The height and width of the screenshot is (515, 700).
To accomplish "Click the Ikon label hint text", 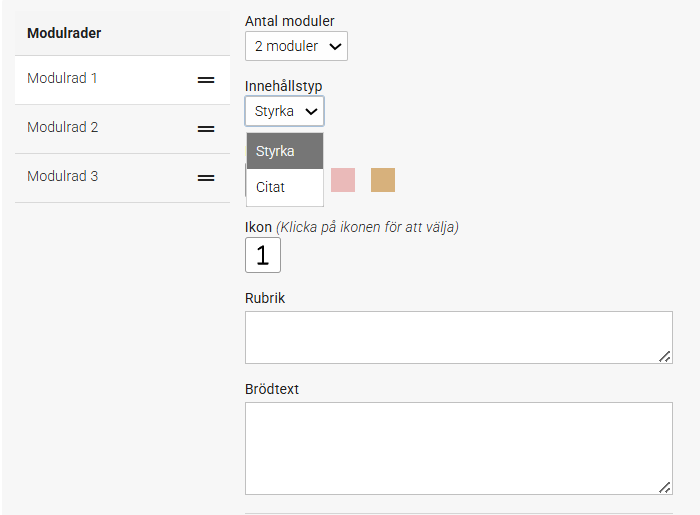I will pos(367,227).
